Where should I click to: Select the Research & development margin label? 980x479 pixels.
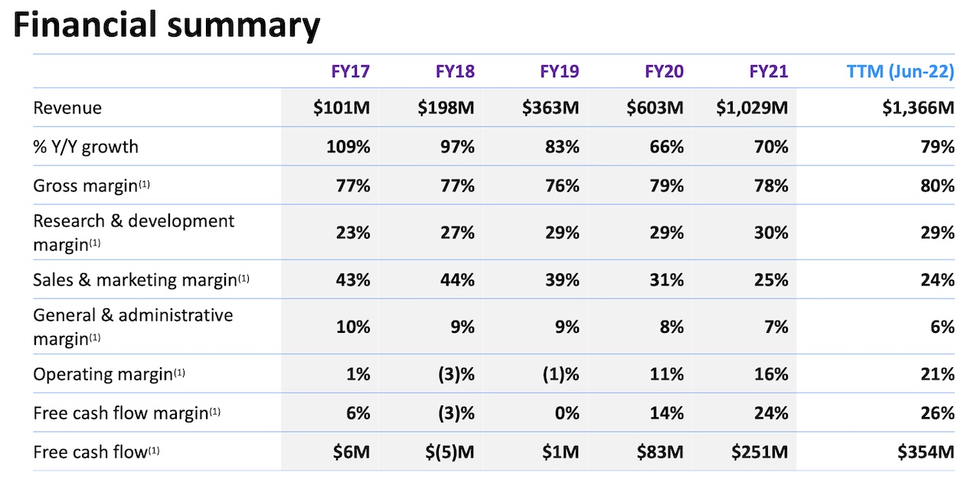tap(133, 231)
